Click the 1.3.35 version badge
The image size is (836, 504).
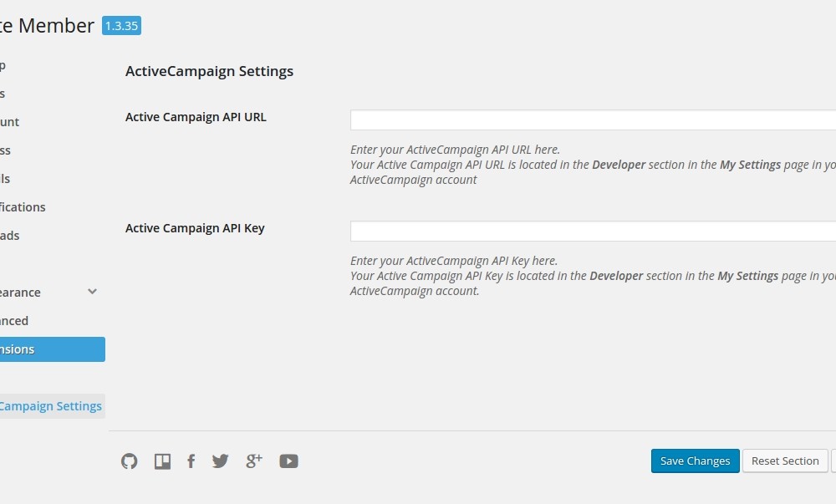tap(121, 26)
